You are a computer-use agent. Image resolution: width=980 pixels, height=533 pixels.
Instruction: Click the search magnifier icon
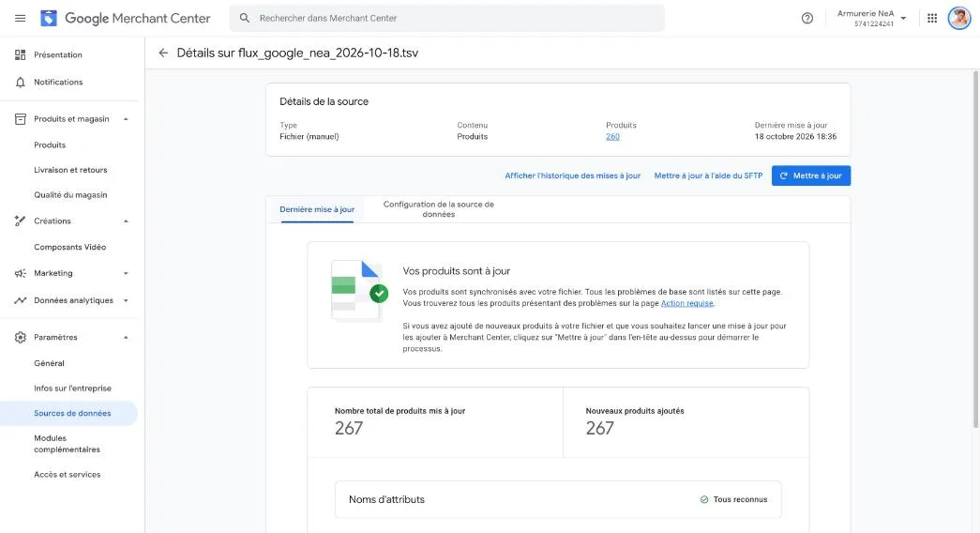click(x=245, y=18)
